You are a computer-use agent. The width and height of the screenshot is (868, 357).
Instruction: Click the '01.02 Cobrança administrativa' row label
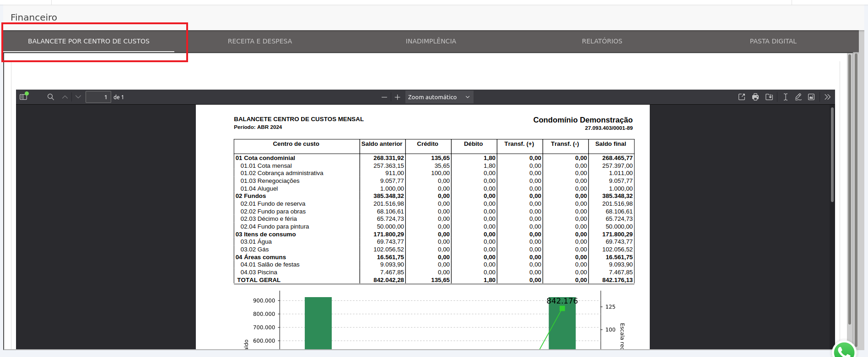pos(282,173)
